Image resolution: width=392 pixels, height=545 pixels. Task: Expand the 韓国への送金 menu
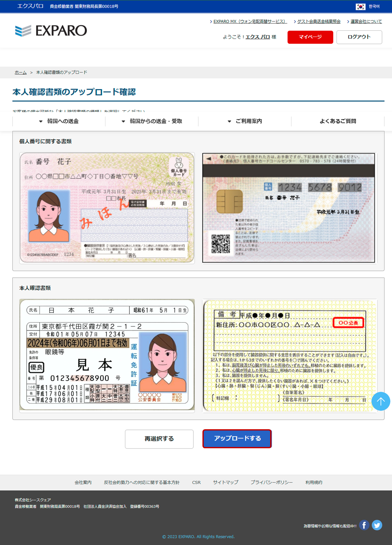(x=59, y=121)
